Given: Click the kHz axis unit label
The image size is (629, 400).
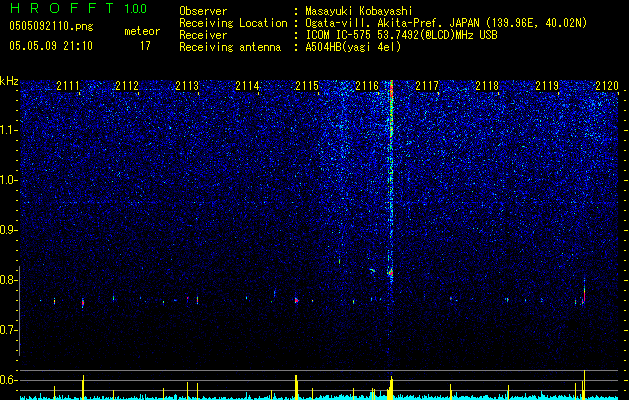Looking at the screenshot, I should [9, 81].
